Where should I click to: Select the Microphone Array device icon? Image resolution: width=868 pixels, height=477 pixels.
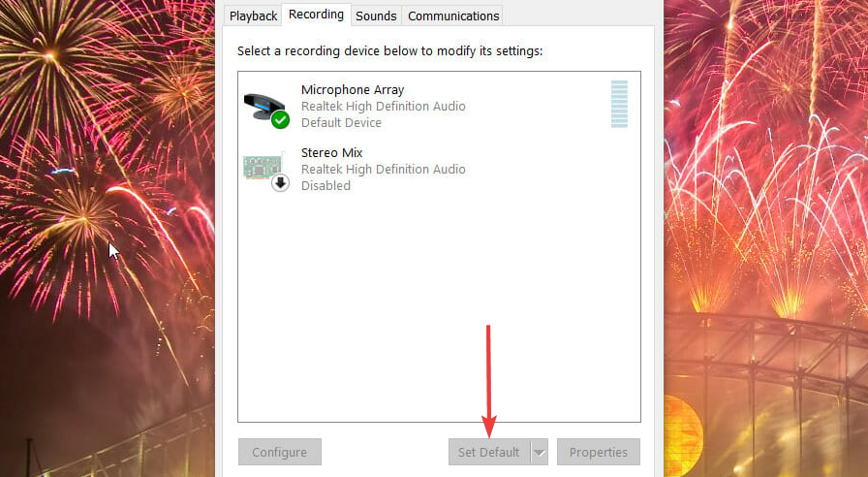266,107
